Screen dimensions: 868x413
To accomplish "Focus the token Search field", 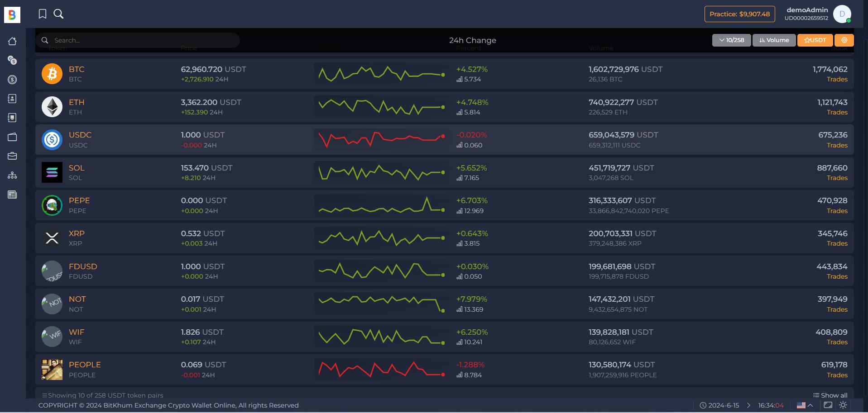I will [x=138, y=40].
